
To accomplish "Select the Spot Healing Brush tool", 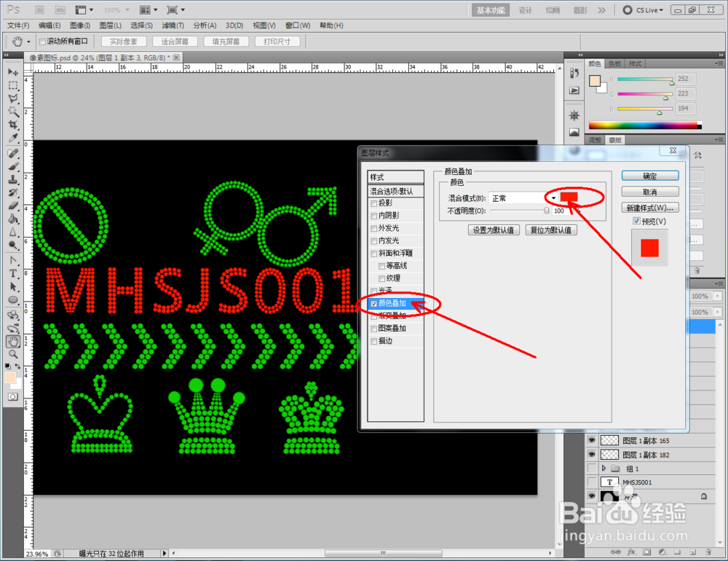I will pyautogui.click(x=13, y=154).
